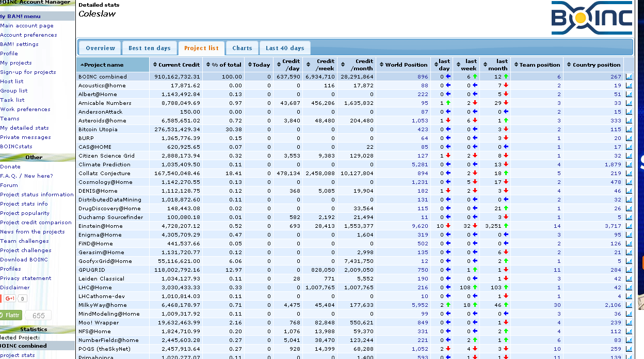Open chart icon for BOINC combined row
Viewport: 644px width, 359px height.
[629, 77]
